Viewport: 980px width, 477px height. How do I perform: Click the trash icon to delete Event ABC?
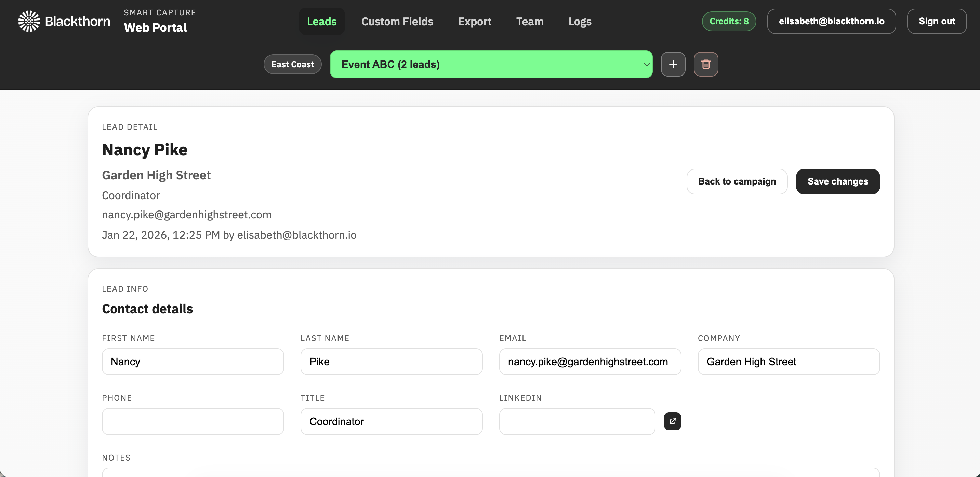pyautogui.click(x=706, y=64)
